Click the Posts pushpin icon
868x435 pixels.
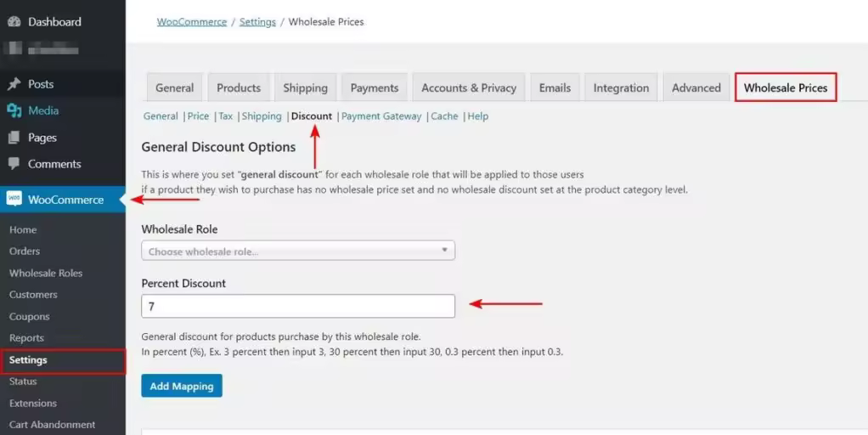(14, 84)
